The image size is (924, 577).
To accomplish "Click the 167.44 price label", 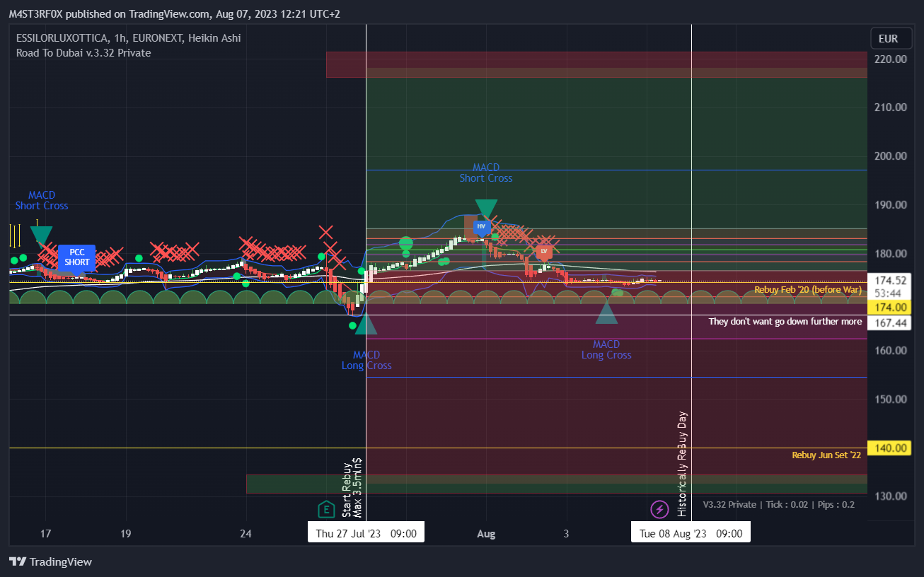I will [x=891, y=322].
